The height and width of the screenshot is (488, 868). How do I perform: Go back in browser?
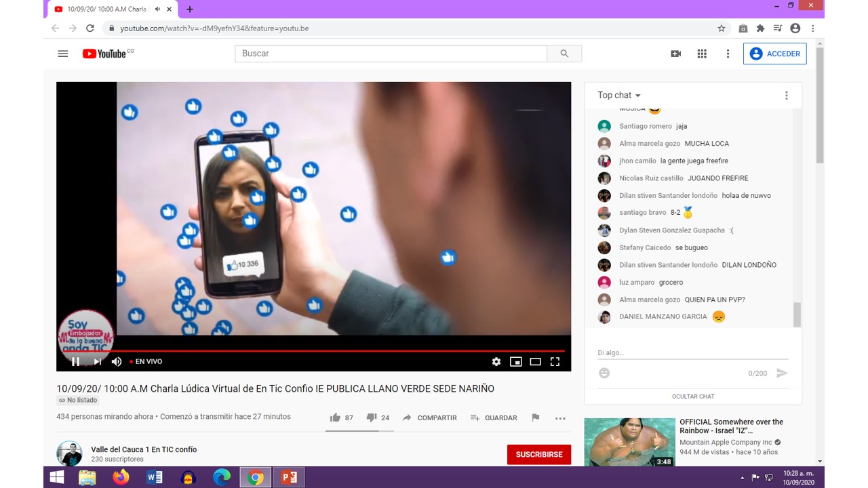point(56,28)
